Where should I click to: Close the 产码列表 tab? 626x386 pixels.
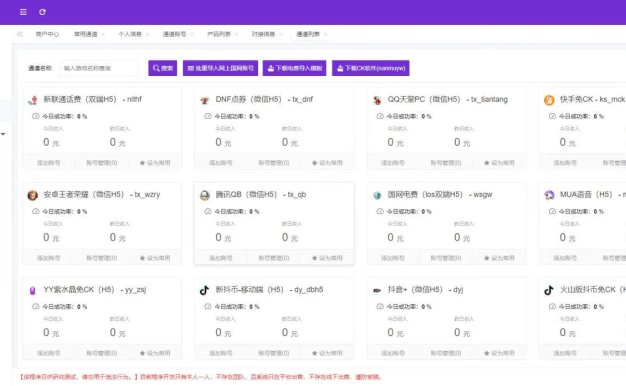pos(236,35)
